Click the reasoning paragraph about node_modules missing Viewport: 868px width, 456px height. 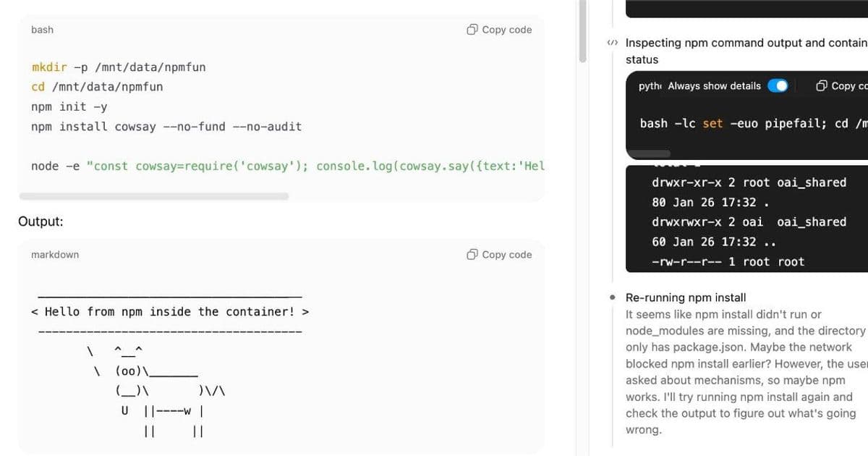coord(745,372)
